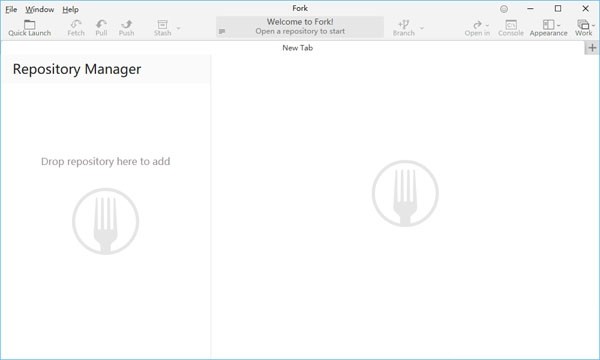Click the Fetch toolbar icon
600x360 pixels.
pyautogui.click(x=76, y=24)
